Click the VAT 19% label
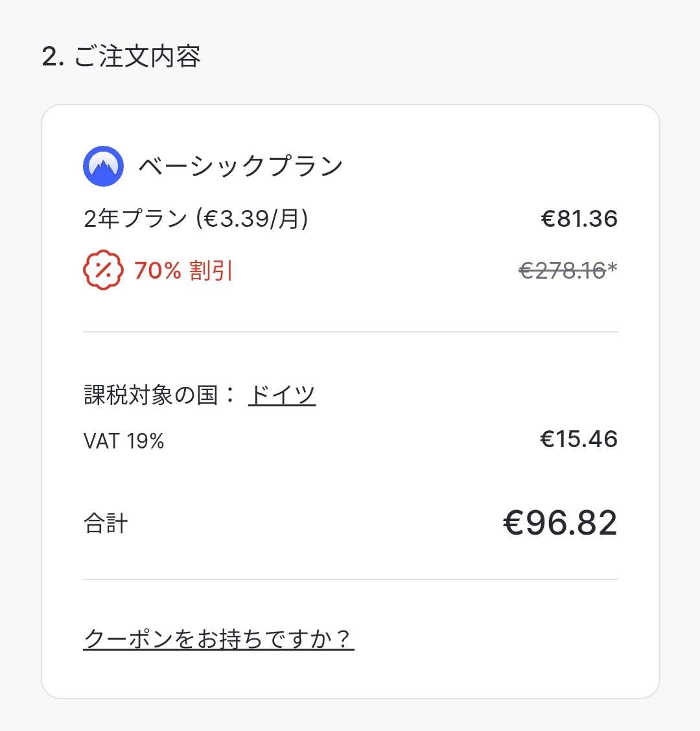 (124, 441)
